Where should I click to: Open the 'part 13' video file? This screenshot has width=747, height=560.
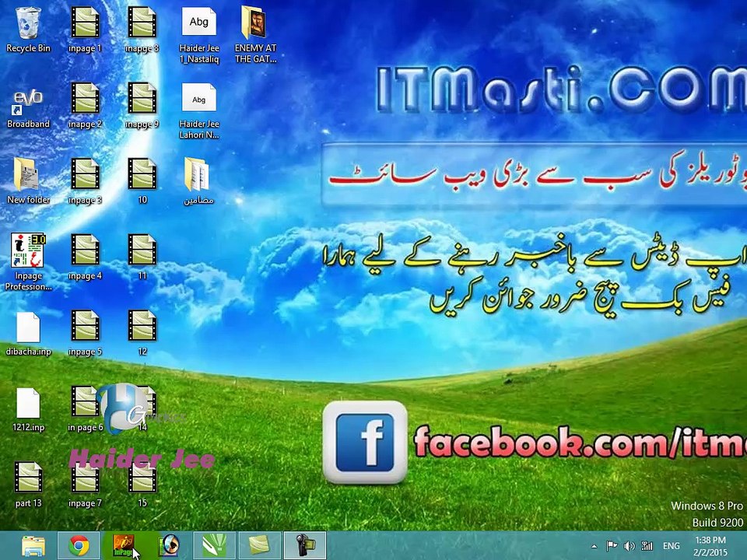pyautogui.click(x=28, y=485)
